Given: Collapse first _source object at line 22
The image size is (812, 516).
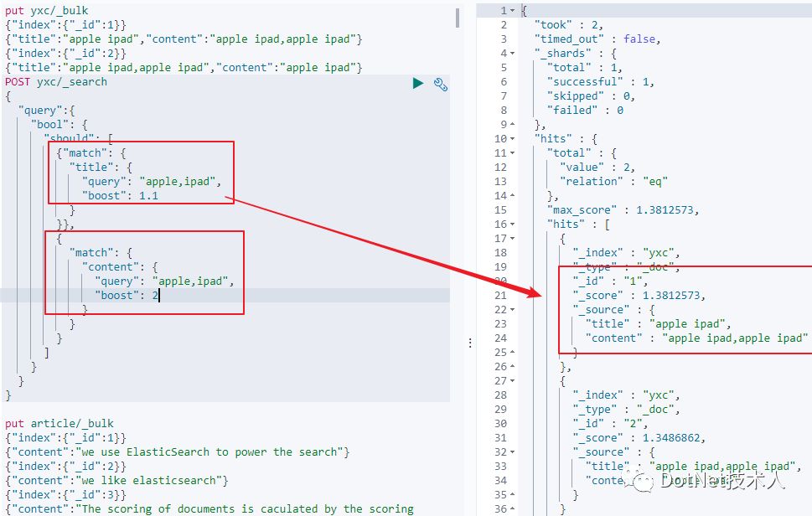Looking at the screenshot, I should (513, 309).
